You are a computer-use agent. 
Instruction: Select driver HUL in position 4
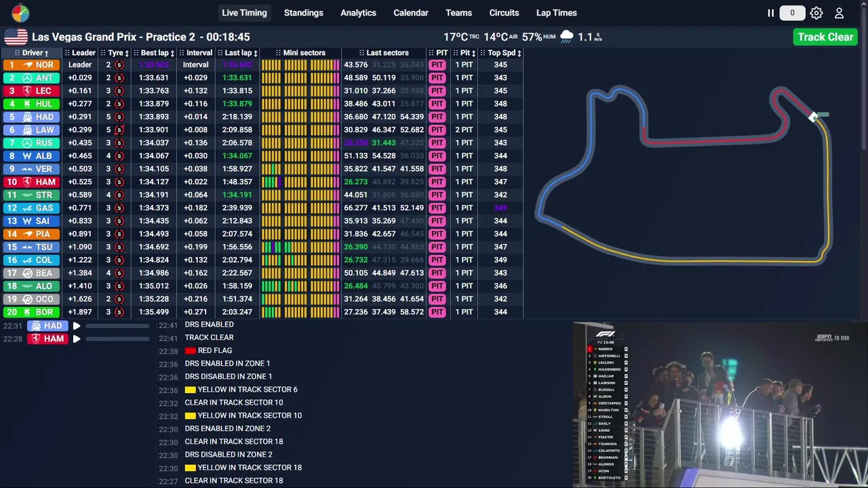tap(31, 104)
